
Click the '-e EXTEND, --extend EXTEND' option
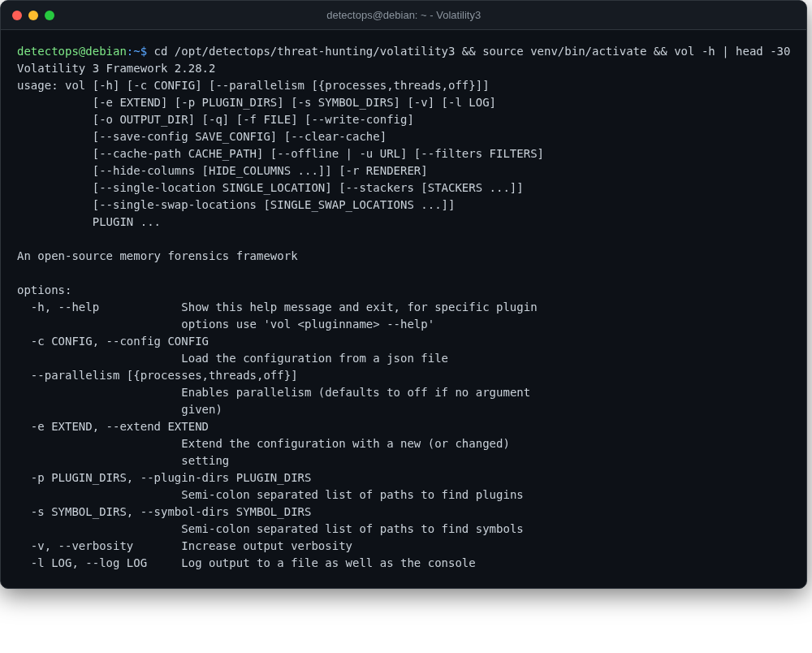(119, 427)
